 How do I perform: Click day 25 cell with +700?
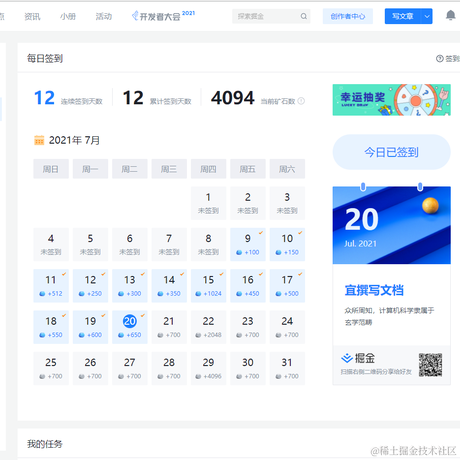[51, 368]
